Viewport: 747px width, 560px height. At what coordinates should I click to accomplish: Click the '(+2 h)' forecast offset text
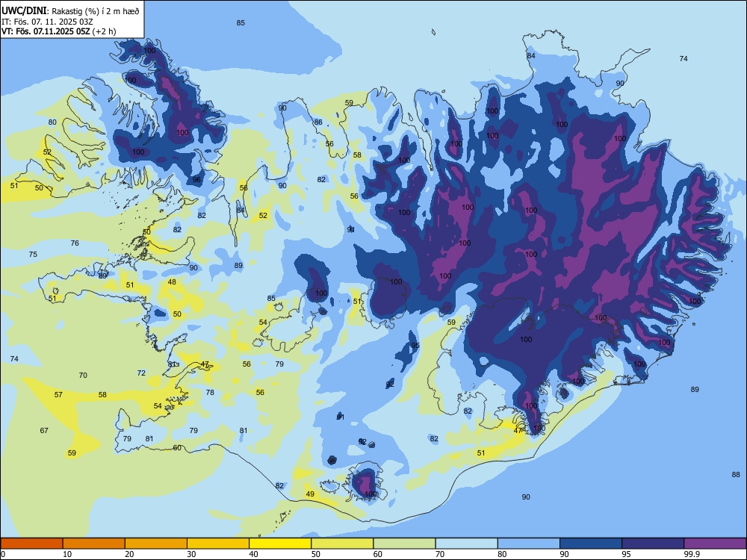pos(104,31)
